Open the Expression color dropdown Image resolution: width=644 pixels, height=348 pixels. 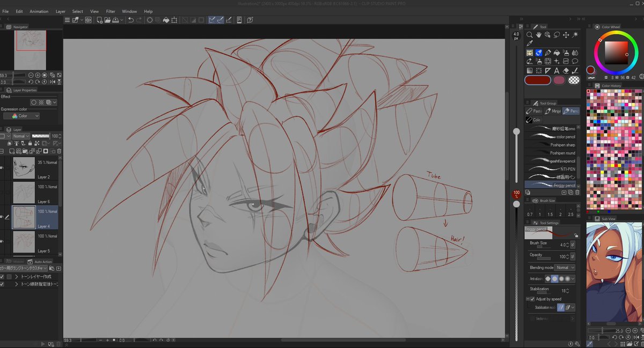tap(21, 116)
